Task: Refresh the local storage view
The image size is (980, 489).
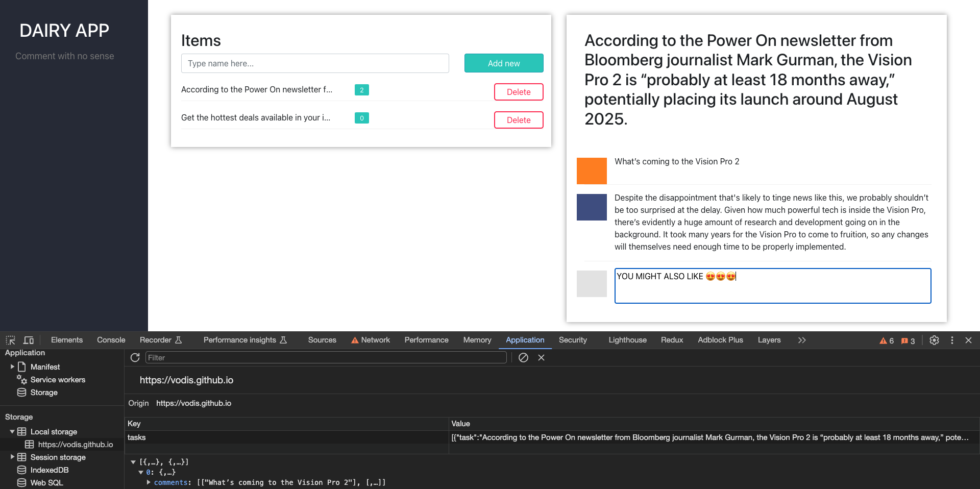Action: tap(135, 357)
